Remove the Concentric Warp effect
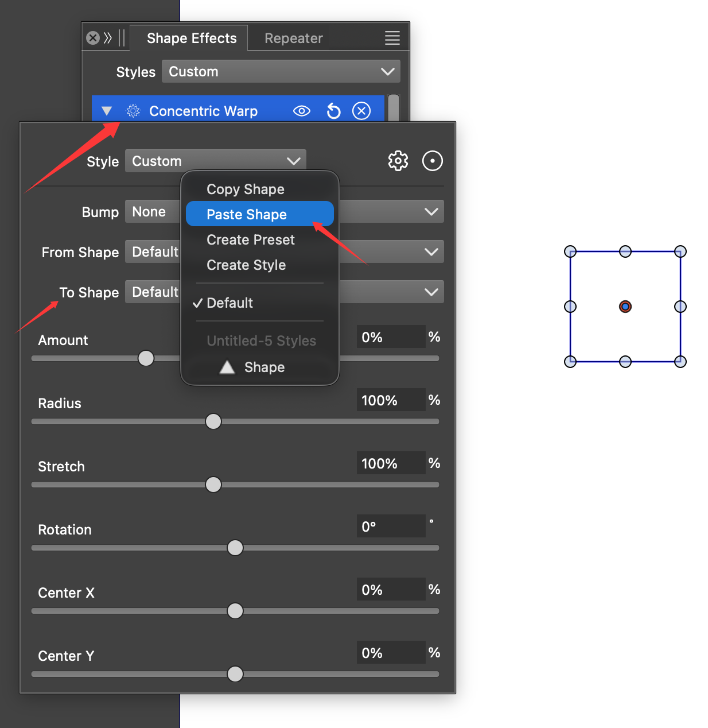The width and height of the screenshot is (708, 728). 361,111
